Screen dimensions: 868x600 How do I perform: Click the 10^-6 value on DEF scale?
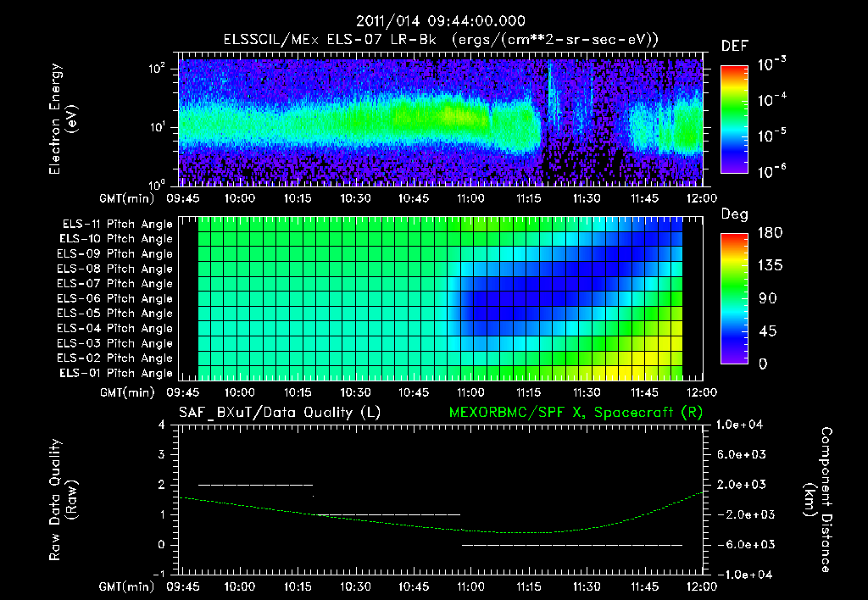pyautogui.click(x=771, y=171)
